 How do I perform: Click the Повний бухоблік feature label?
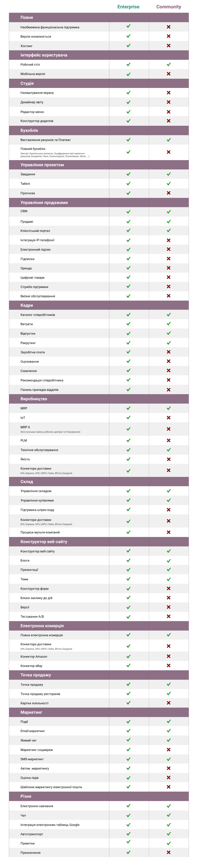33,149
